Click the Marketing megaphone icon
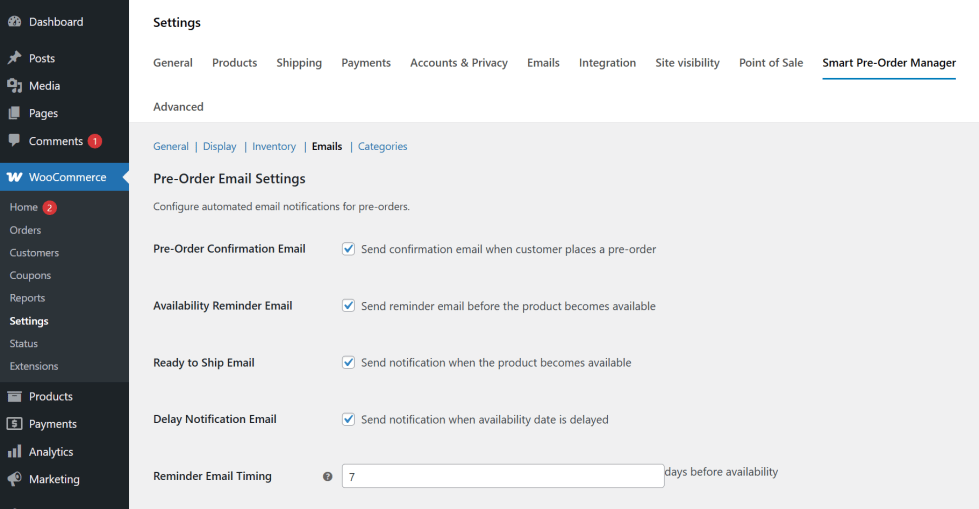Viewport: 979px width, 509px height. point(14,479)
